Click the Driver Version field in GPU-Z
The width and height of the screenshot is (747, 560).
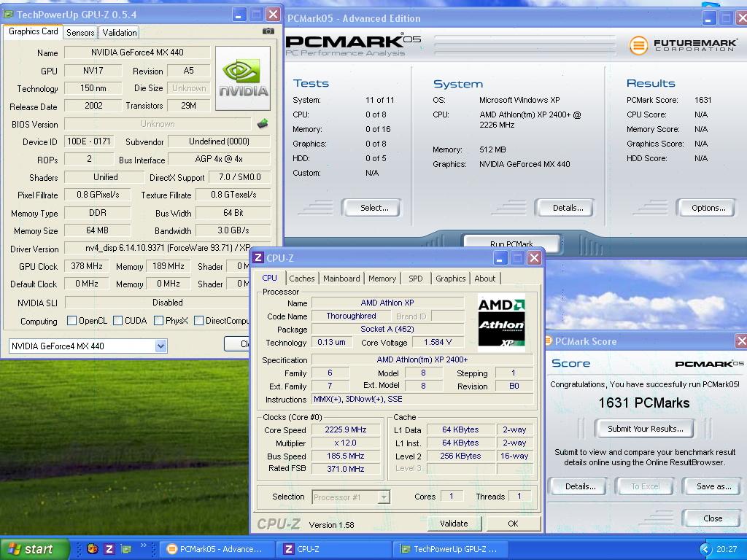pyautogui.click(x=158, y=248)
